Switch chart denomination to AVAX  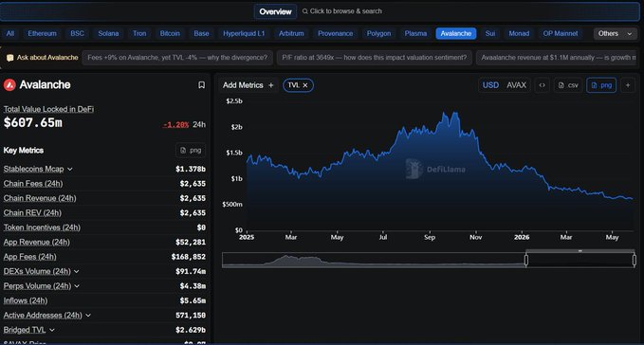(516, 85)
